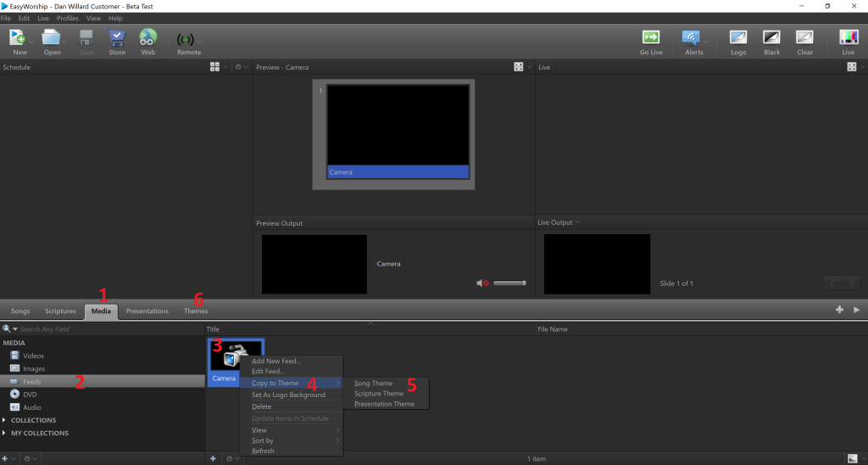Click the New toolbar icon
The width and height of the screenshot is (868, 465).
(18, 39)
